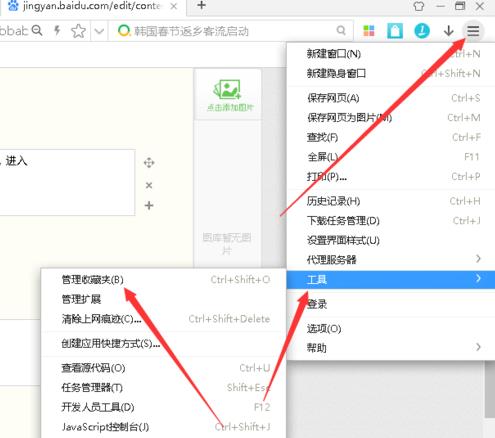Click the blue round extension icon
The image size is (495, 438).
click(422, 31)
